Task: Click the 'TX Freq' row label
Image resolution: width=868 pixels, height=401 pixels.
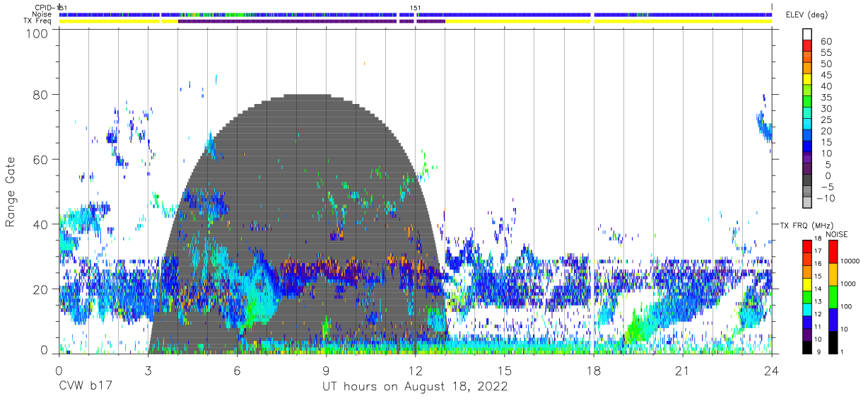Action: 39,21
